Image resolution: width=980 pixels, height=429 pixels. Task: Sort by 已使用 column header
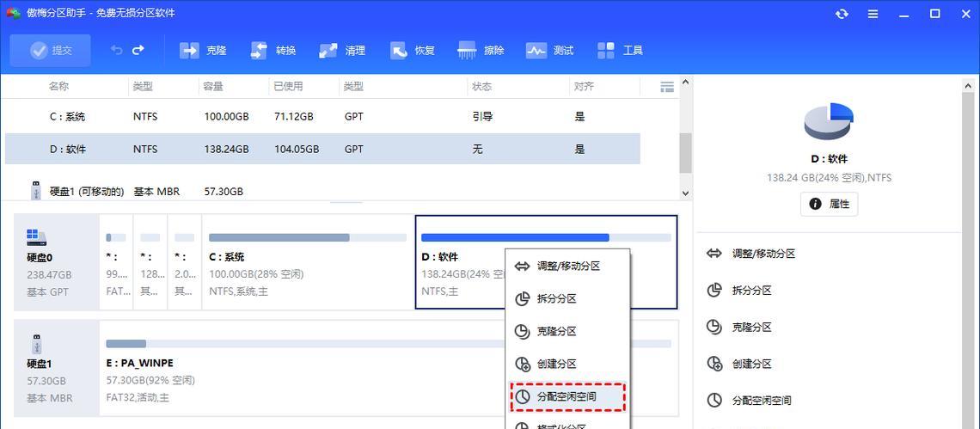(x=288, y=86)
